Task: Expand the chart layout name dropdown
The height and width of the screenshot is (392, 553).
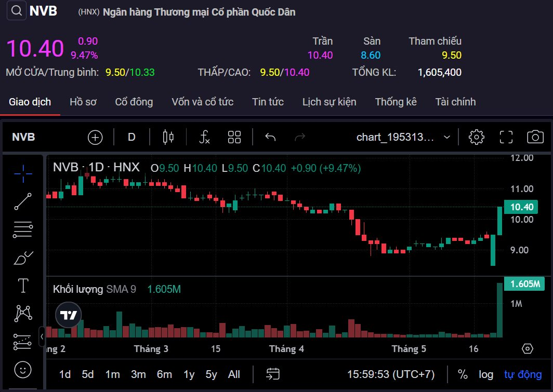Action: click(x=446, y=137)
